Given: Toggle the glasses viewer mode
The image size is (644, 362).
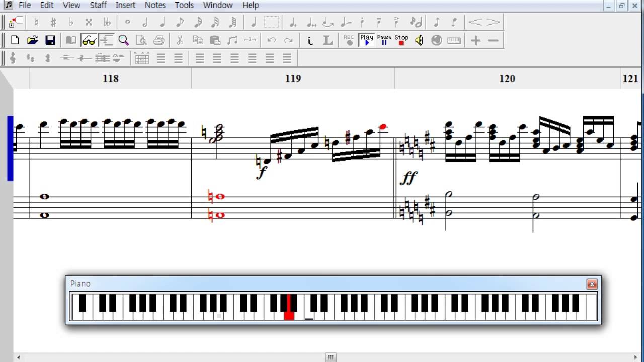Looking at the screenshot, I should click(x=89, y=40).
